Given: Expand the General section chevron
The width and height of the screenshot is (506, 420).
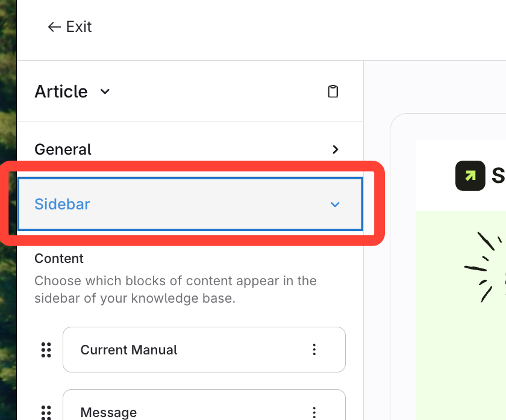Looking at the screenshot, I should point(336,149).
